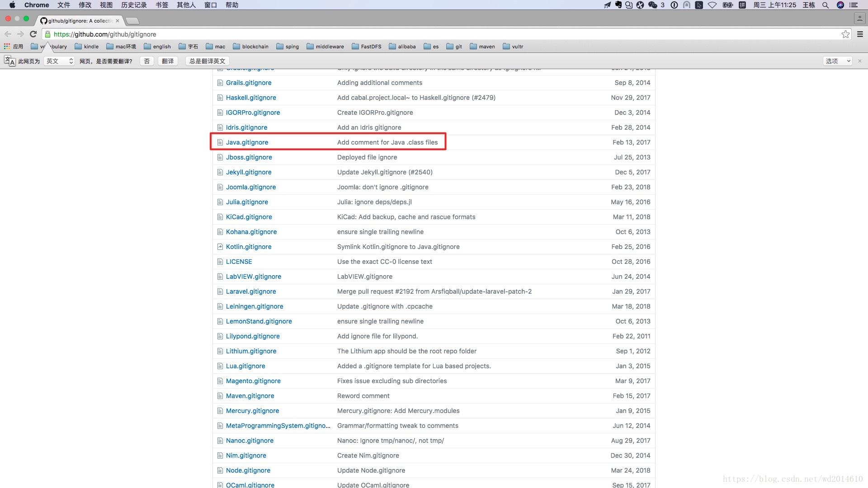Bookmark this page with the star icon

pos(845,34)
